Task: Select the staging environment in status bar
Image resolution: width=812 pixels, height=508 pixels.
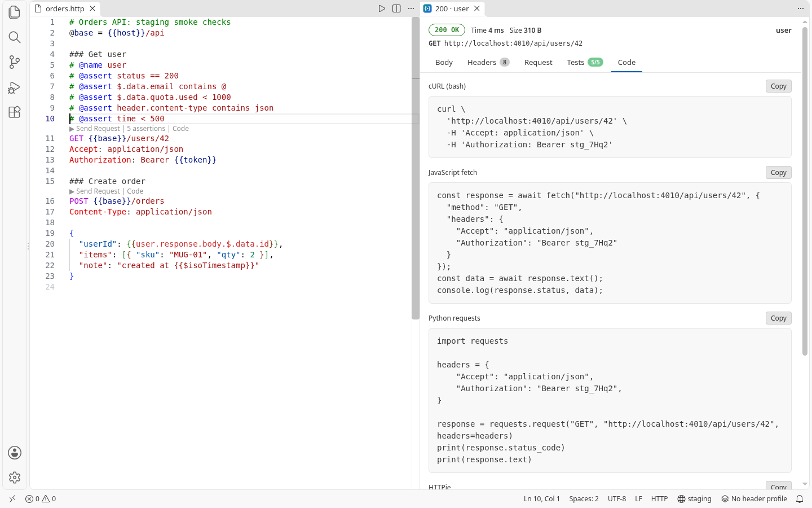Action: click(x=694, y=499)
